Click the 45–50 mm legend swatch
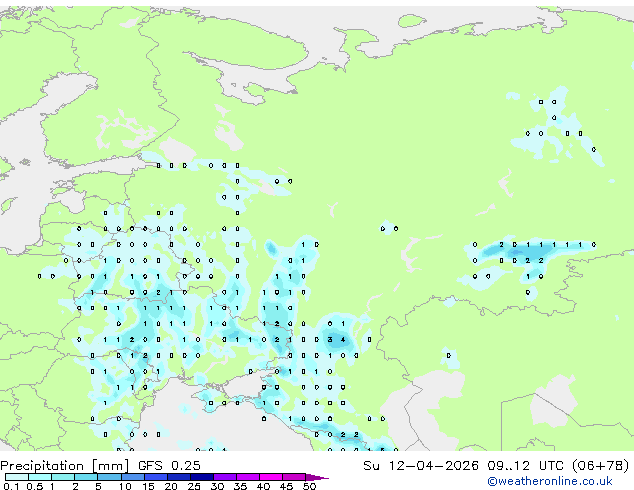The height and width of the screenshot is (490, 634). pos(294,477)
